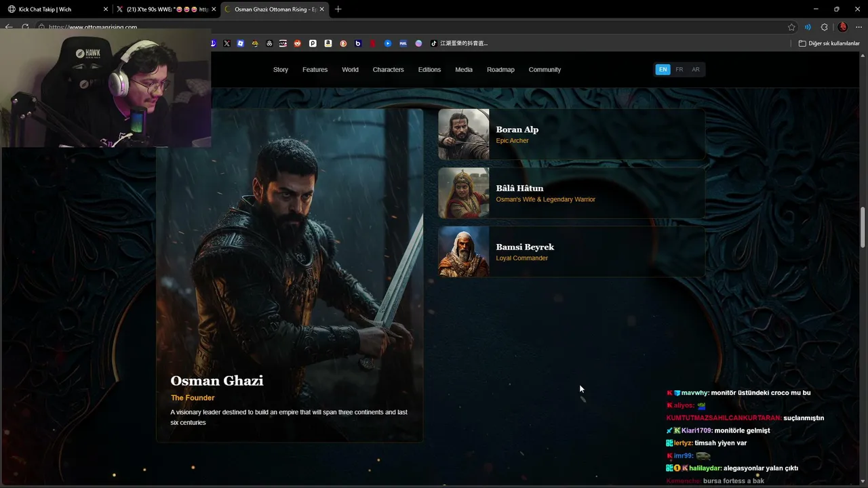Open the Diğer sık kullanılanlar bookmarks folder
The image size is (868, 488).
[x=829, y=43]
